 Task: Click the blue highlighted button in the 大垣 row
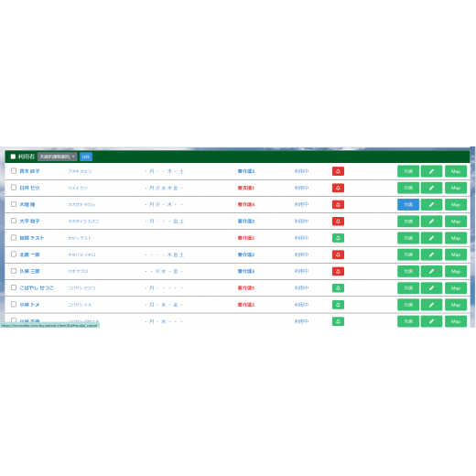pyautogui.click(x=408, y=204)
